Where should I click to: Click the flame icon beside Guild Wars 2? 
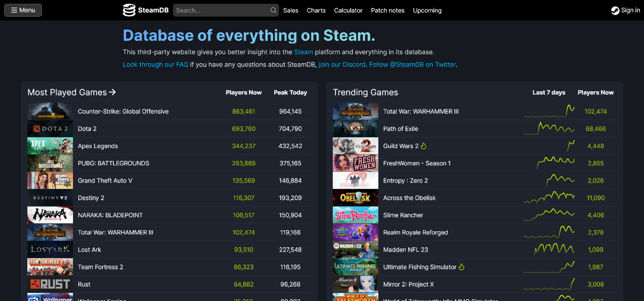coord(423,146)
